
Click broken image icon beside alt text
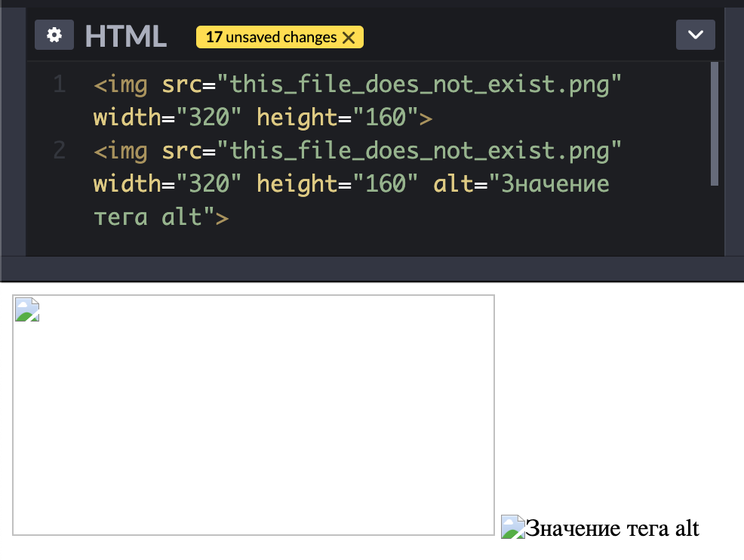tap(513, 527)
